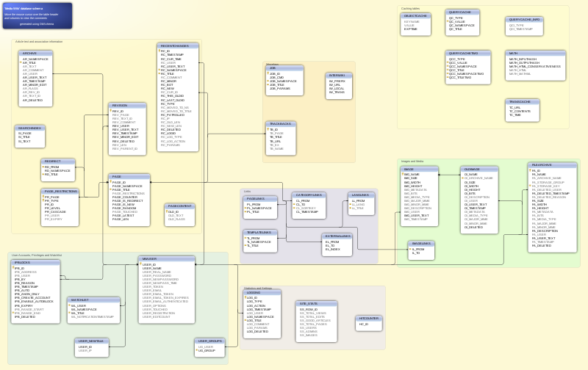The image size is (588, 370).
Task: Select the REVISION table header
Action: click(127, 106)
